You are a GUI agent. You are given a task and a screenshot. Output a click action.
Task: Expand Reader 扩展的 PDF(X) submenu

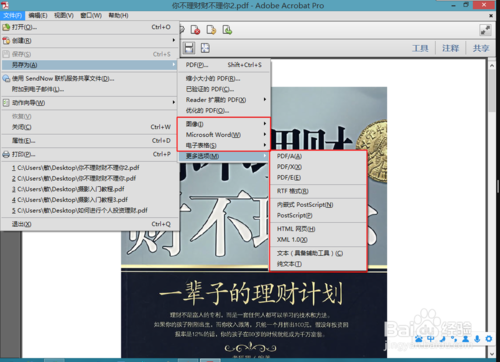(x=224, y=100)
